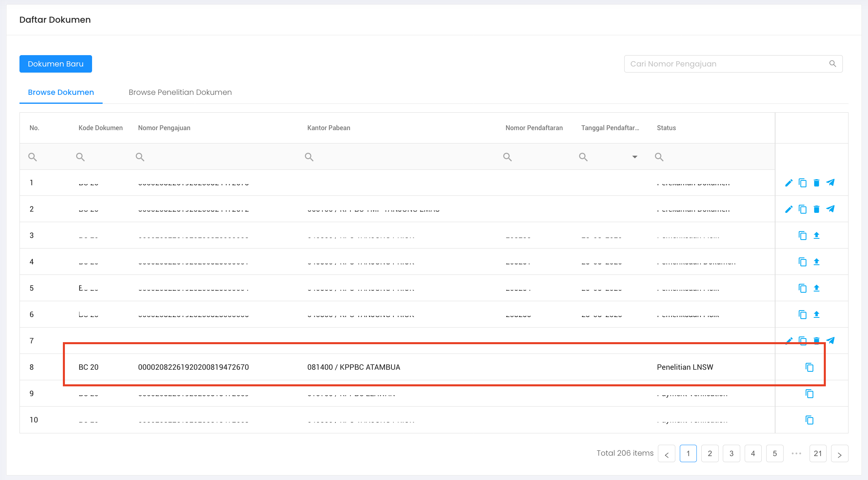The width and height of the screenshot is (868, 480).
Task: Click the upload icon in row 6
Action: coord(816,315)
